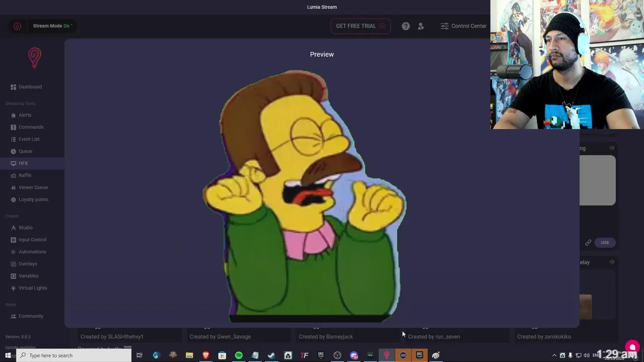Click the HFX monitor icon

pyautogui.click(x=13, y=163)
